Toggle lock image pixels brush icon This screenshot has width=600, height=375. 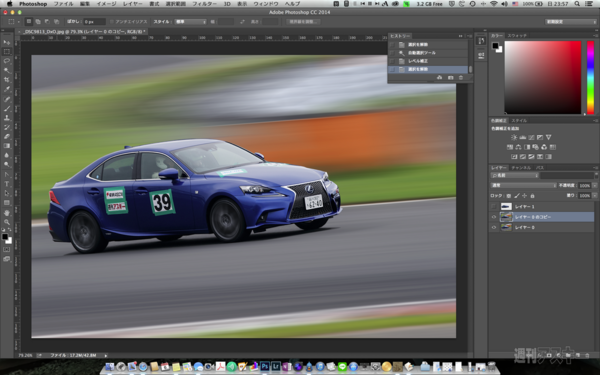point(517,196)
